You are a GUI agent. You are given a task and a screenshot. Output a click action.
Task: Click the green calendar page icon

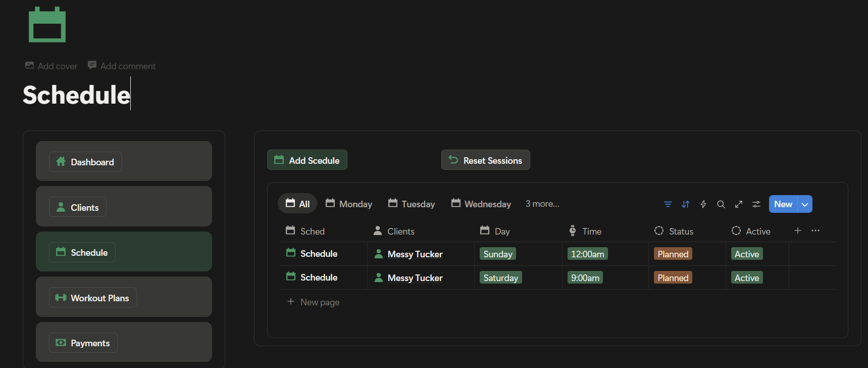[47, 24]
